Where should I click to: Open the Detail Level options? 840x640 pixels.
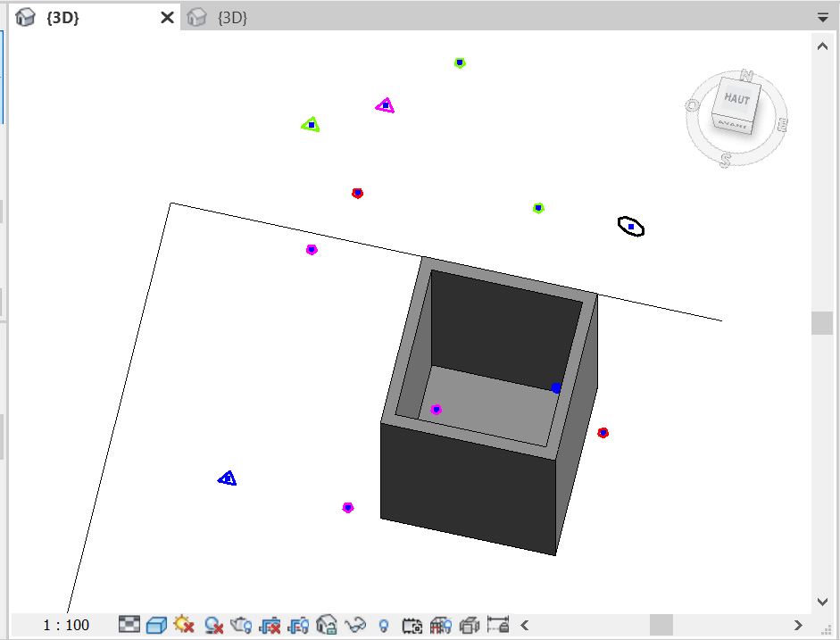[x=130, y=625]
